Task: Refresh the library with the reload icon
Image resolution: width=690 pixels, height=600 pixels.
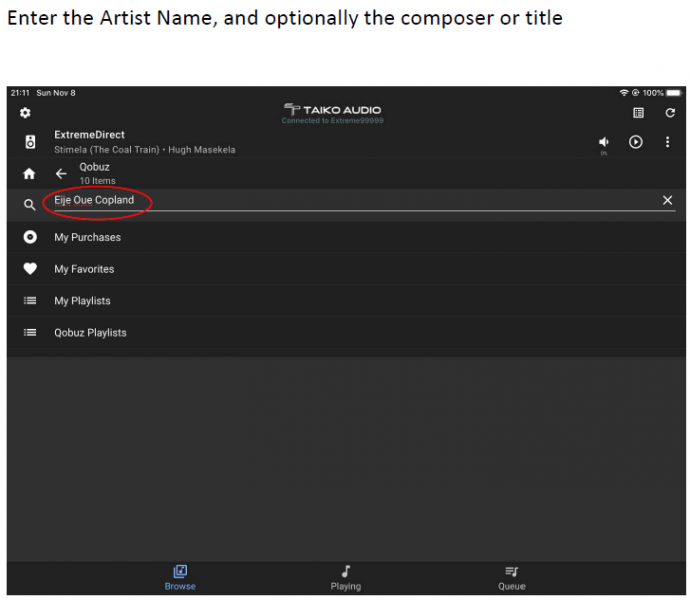Action: tap(670, 113)
